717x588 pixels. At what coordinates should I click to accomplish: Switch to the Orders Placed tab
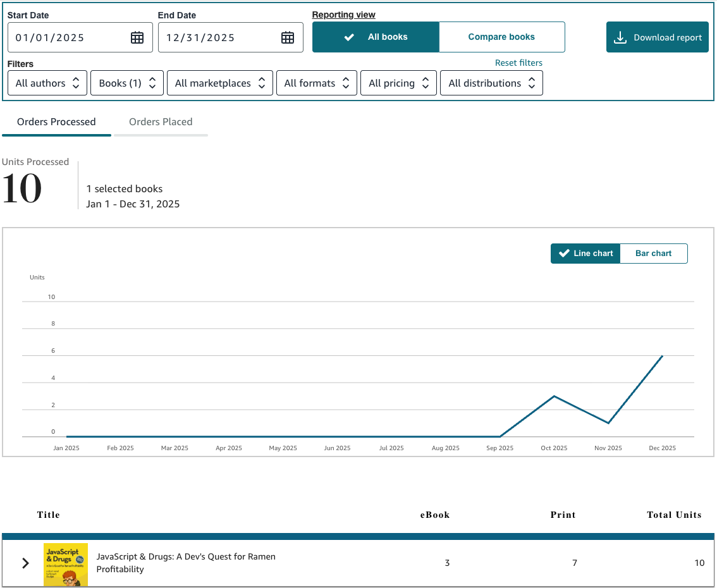pos(161,122)
